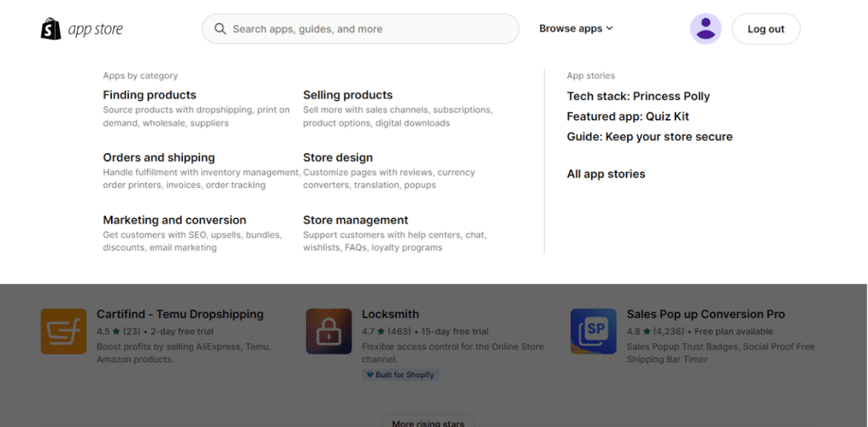Image resolution: width=868 pixels, height=427 pixels.
Task: Click Sales Popup Trust Badges description
Action: click(721, 354)
